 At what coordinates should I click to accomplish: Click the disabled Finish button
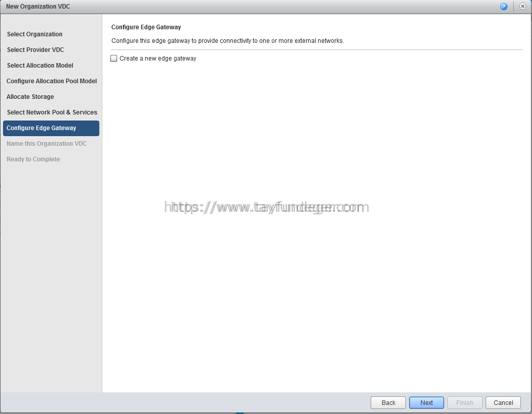pos(465,402)
